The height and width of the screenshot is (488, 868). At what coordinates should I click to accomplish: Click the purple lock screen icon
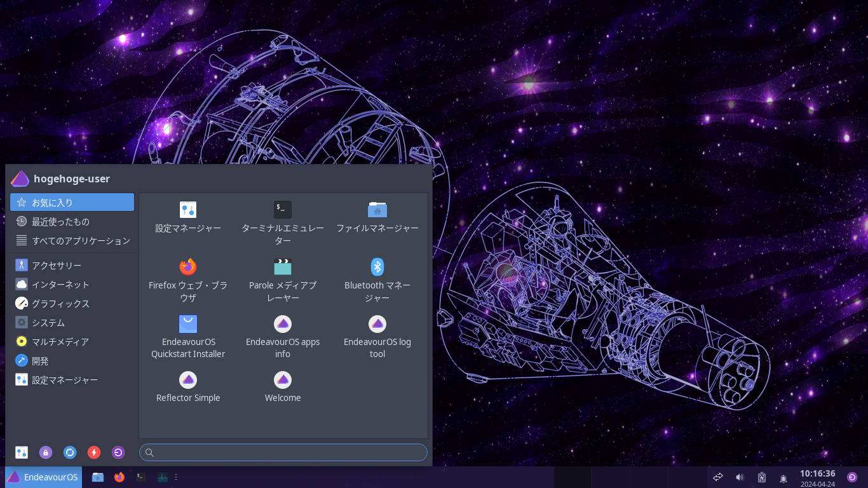pos(46,452)
